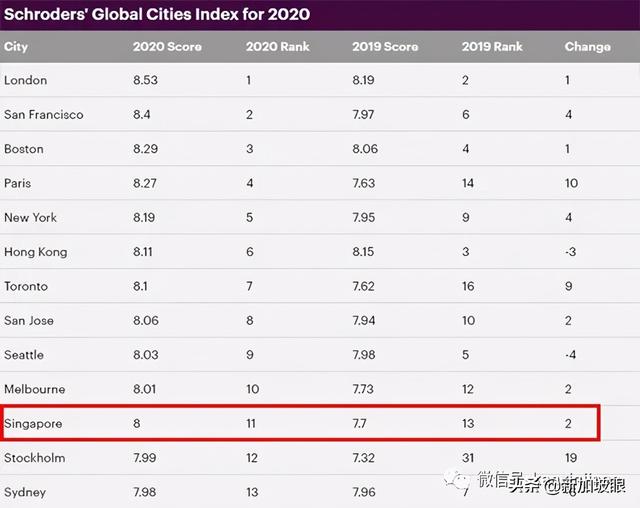640x508 pixels.
Task: Click London's 2020 score "8.53"
Action: click(x=145, y=80)
